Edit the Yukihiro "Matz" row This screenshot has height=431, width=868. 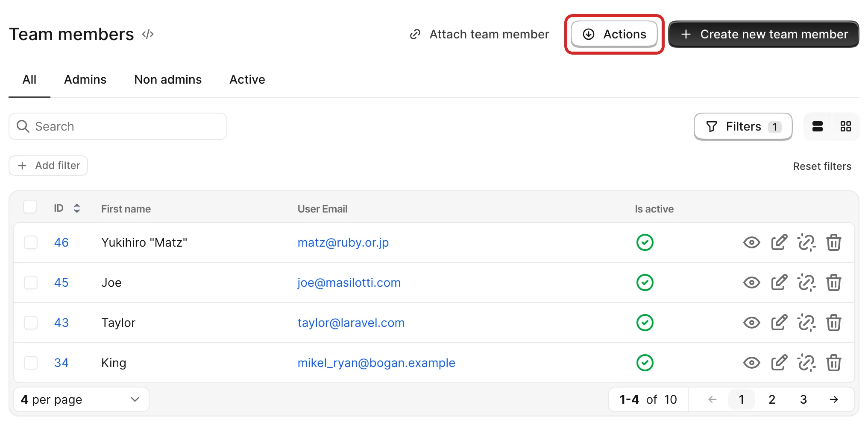tap(779, 242)
